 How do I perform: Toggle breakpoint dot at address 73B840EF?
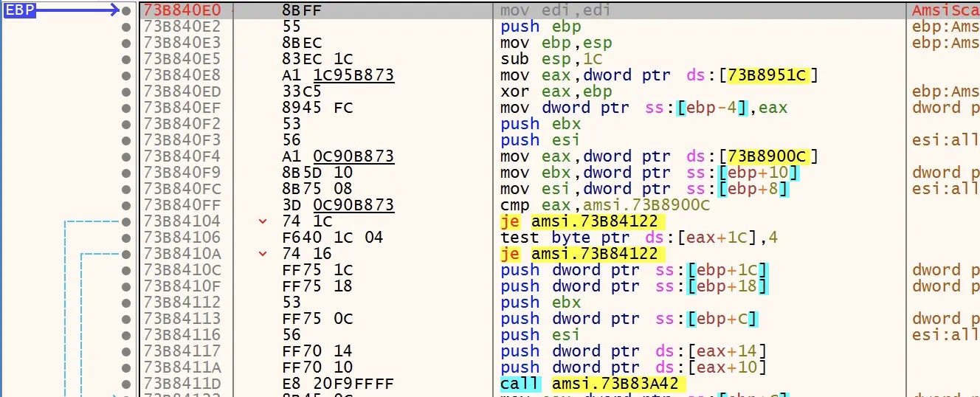coord(127,108)
